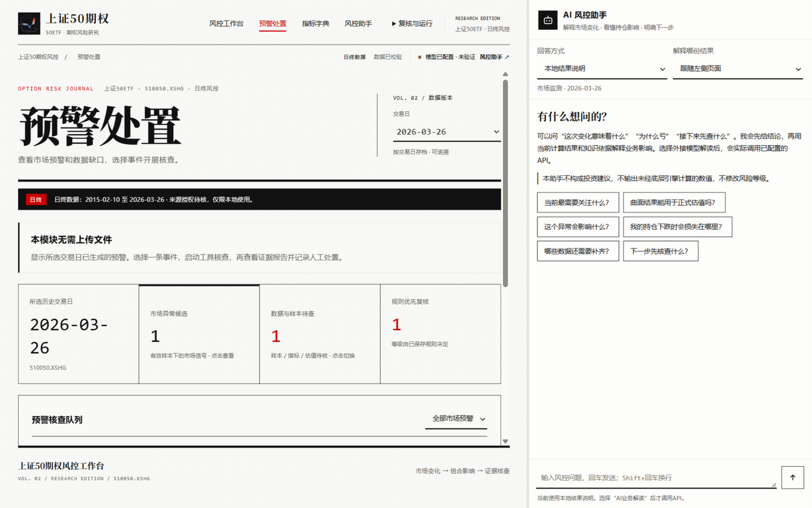Select the 数据与样本待查 card
Screen dimensions: 812x508
tap(320, 334)
